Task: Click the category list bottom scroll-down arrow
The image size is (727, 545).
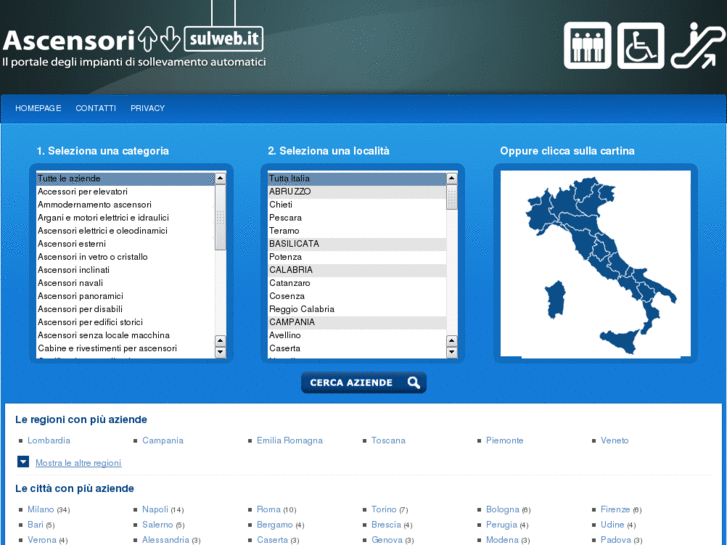Action: coord(220,353)
